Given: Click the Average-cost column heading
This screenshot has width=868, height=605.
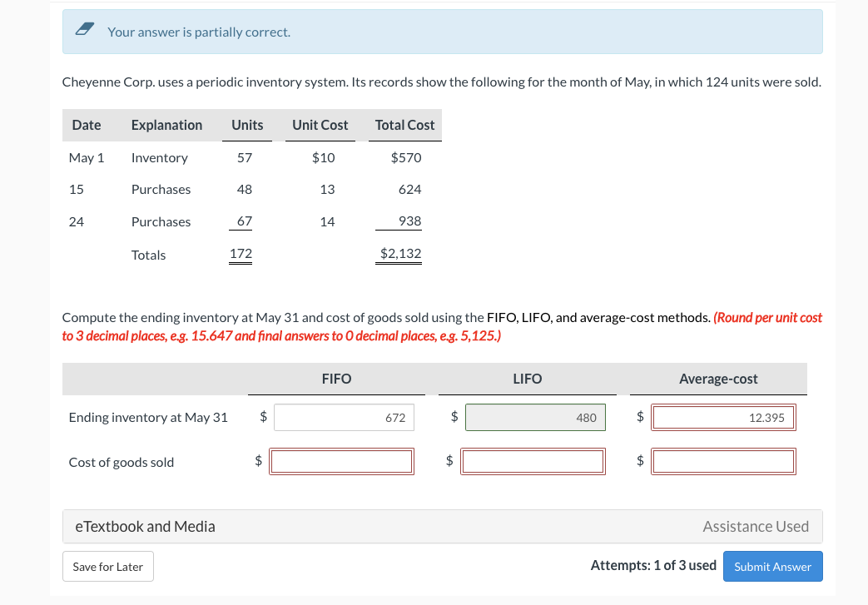Looking at the screenshot, I should (718, 379).
